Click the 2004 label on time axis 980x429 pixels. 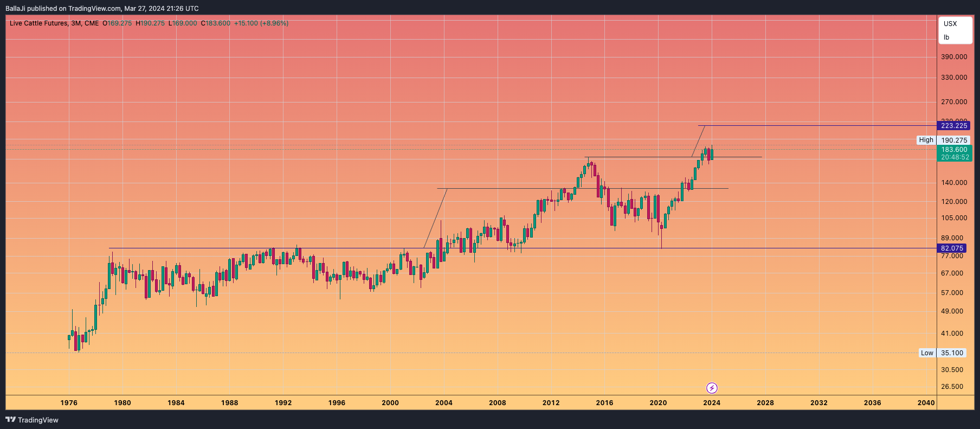444,403
